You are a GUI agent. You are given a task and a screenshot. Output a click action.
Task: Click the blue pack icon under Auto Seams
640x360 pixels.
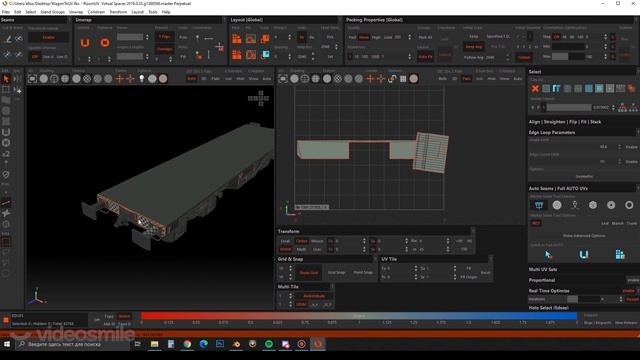click(x=620, y=255)
